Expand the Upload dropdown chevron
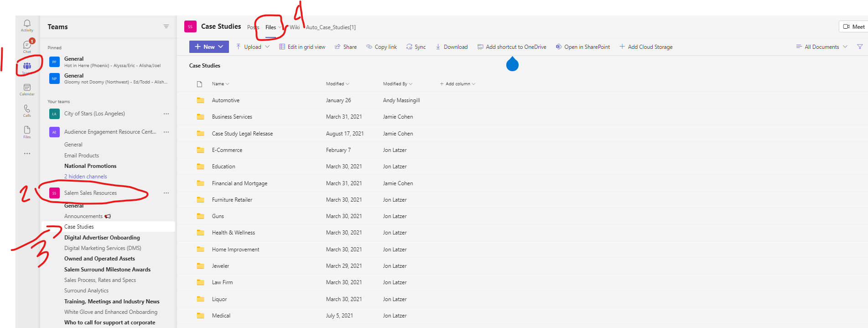This screenshot has width=868, height=328. (x=267, y=47)
